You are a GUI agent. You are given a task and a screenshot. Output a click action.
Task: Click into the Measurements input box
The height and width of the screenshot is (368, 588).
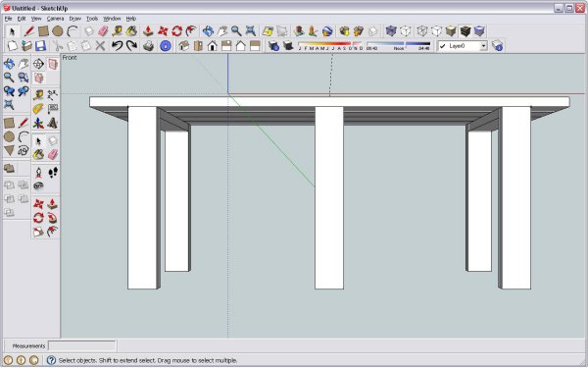81,345
